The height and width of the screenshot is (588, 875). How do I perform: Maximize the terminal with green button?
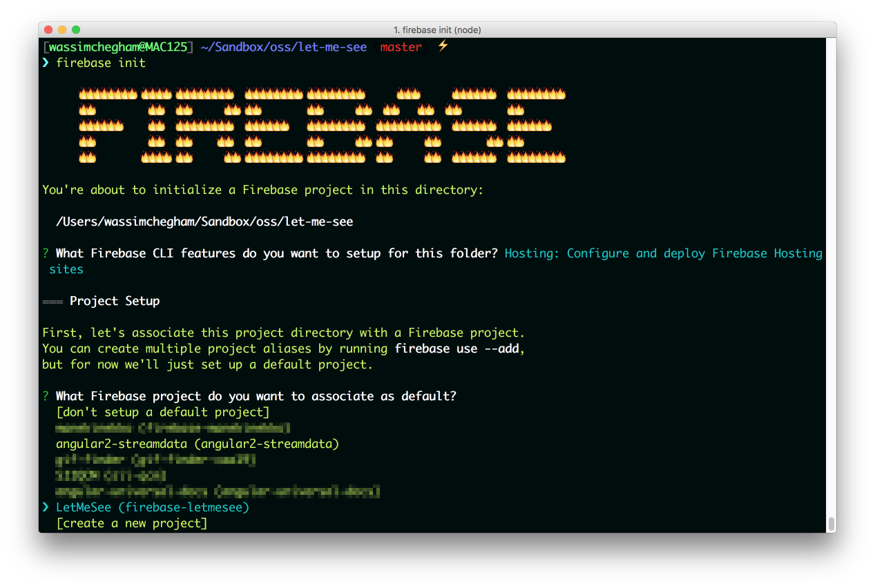coord(76,30)
